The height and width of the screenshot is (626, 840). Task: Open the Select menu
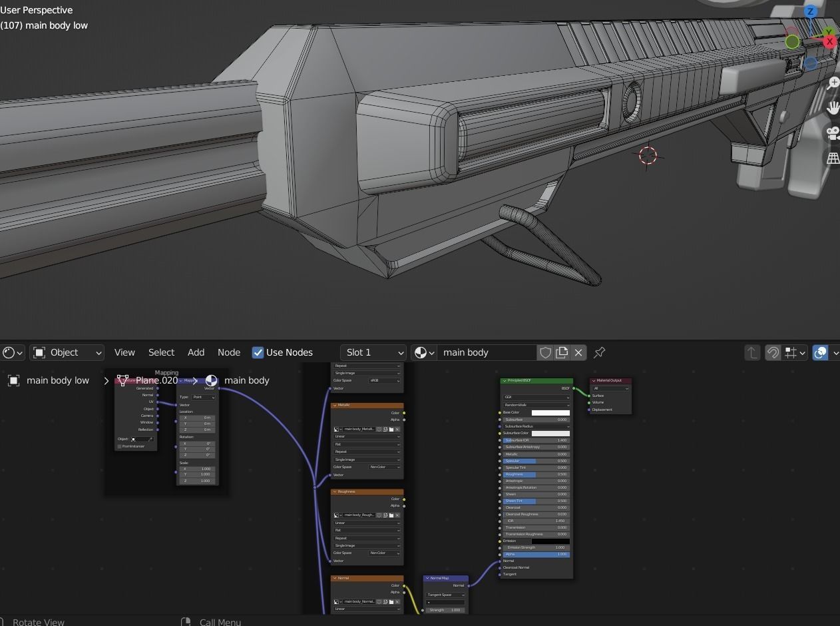161,352
